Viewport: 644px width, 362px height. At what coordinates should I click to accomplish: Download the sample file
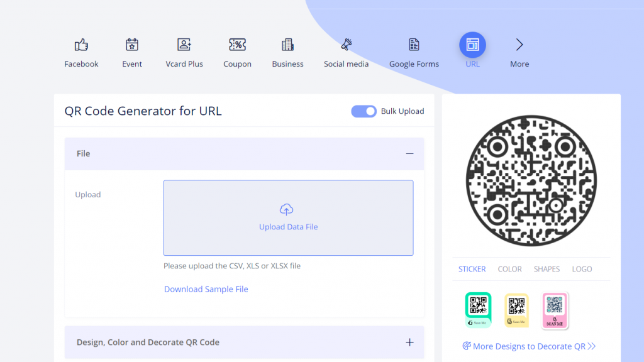pyautogui.click(x=206, y=289)
